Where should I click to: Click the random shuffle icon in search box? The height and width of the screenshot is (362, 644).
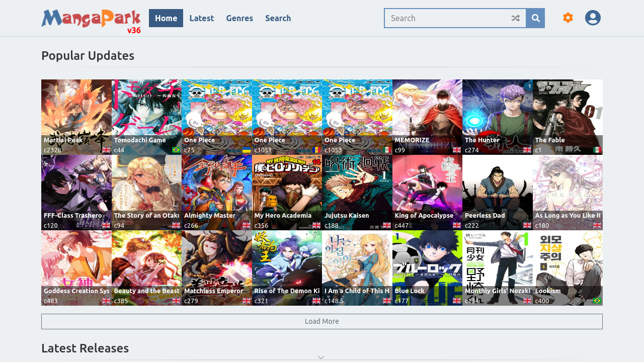515,18
